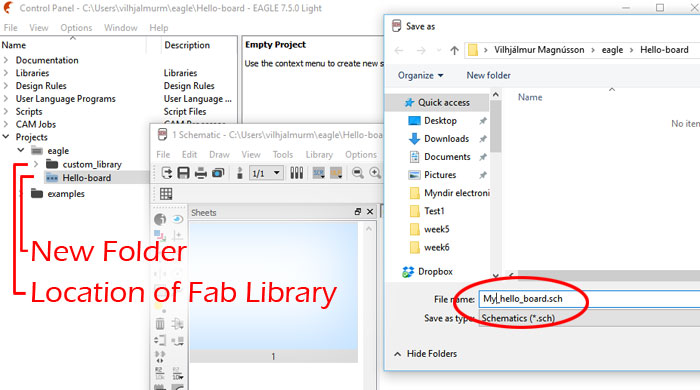The height and width of the screenshot is (390, 700).
Task: Click the Name column header in file list
Action: point(530,97)
